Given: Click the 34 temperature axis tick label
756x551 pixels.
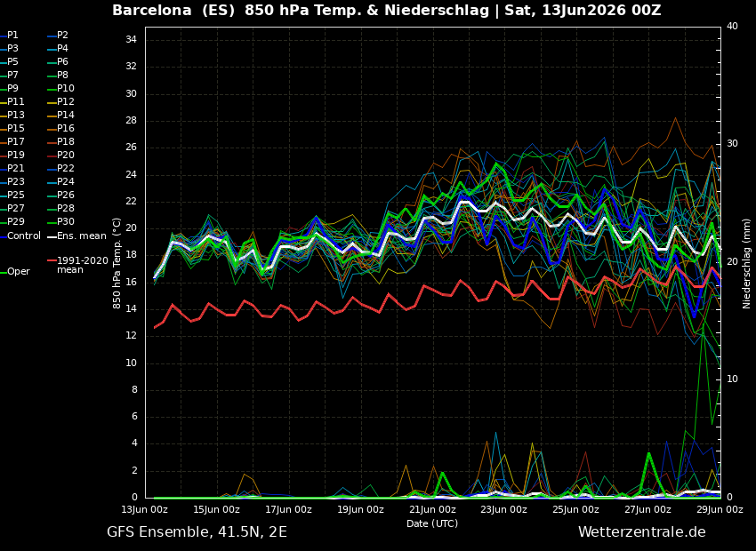Looking at the screenshot, I should [131, 39].
